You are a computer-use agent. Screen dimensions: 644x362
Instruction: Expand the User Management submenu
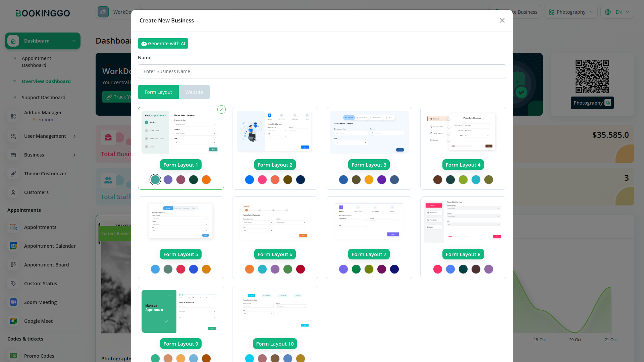(x=74, y=136)
